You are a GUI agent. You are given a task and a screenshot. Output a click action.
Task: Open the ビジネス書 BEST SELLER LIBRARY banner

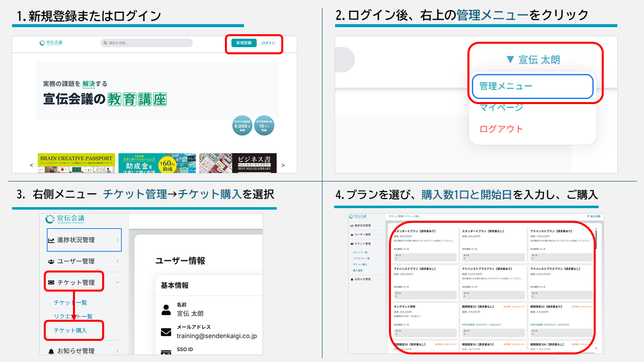237,163
